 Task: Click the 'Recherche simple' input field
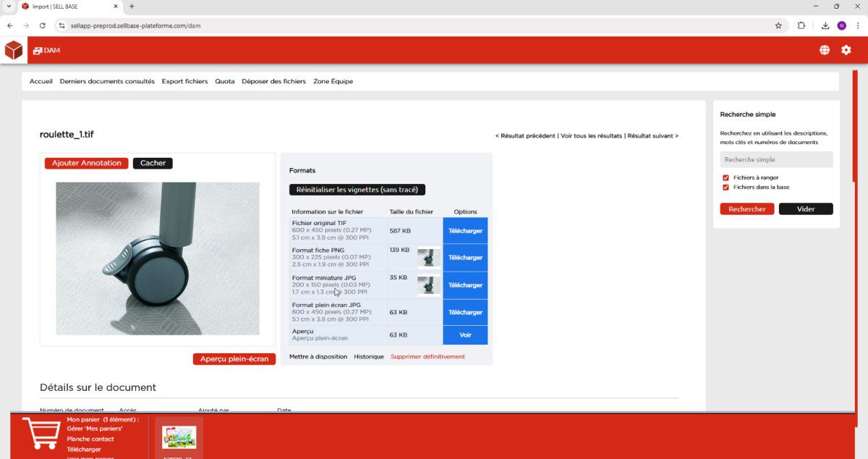coord(776,159)
